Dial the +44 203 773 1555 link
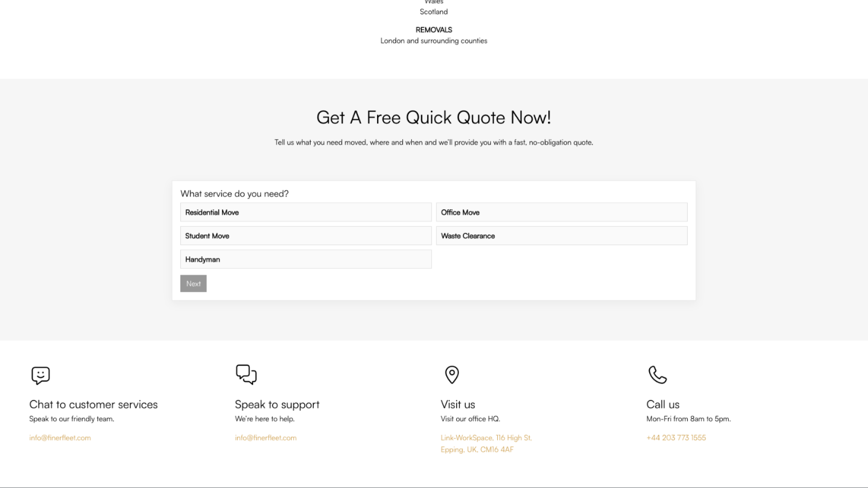This screenshot has width=868, height=488. click(676, 438)
